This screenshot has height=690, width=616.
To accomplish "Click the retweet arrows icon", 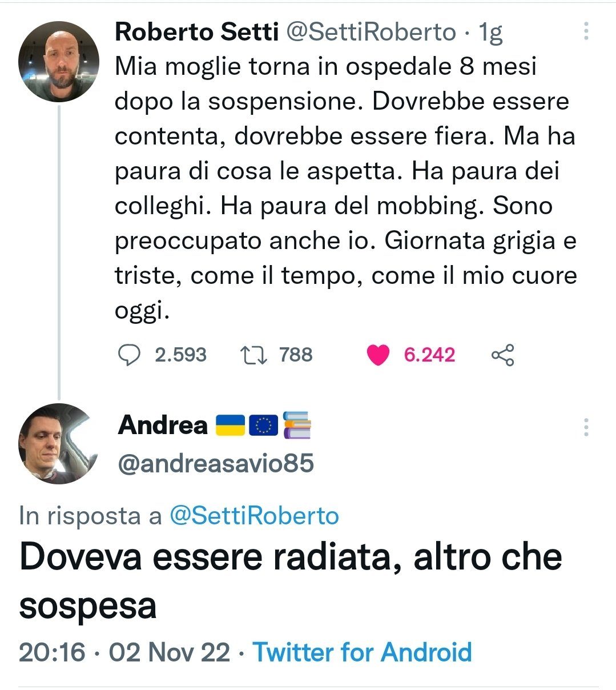I will (253, 355).
